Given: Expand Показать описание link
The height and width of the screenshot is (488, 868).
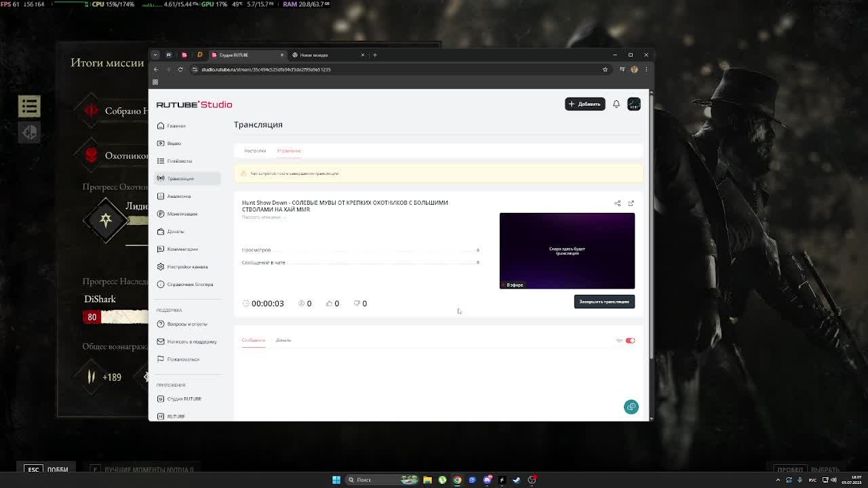Looking at the screenshot, I should 264,217.
